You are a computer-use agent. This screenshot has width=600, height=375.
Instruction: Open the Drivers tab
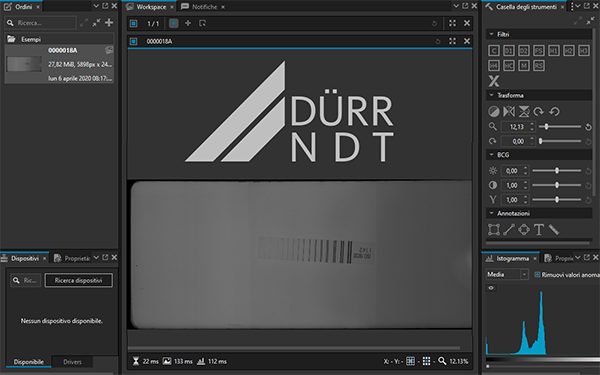72,362
